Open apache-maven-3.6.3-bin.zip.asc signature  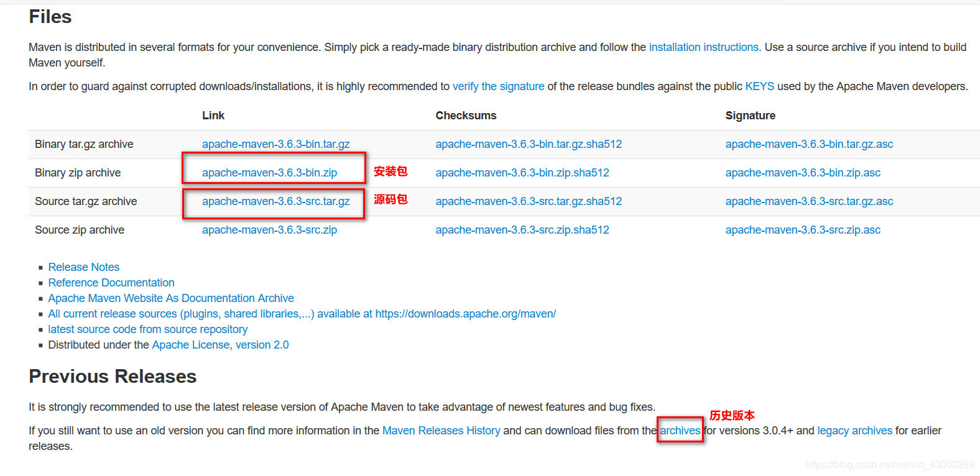click(x=803, y=173)
